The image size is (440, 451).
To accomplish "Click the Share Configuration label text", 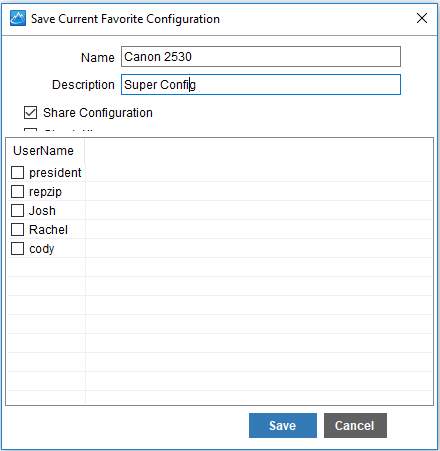I will (98, 113).
